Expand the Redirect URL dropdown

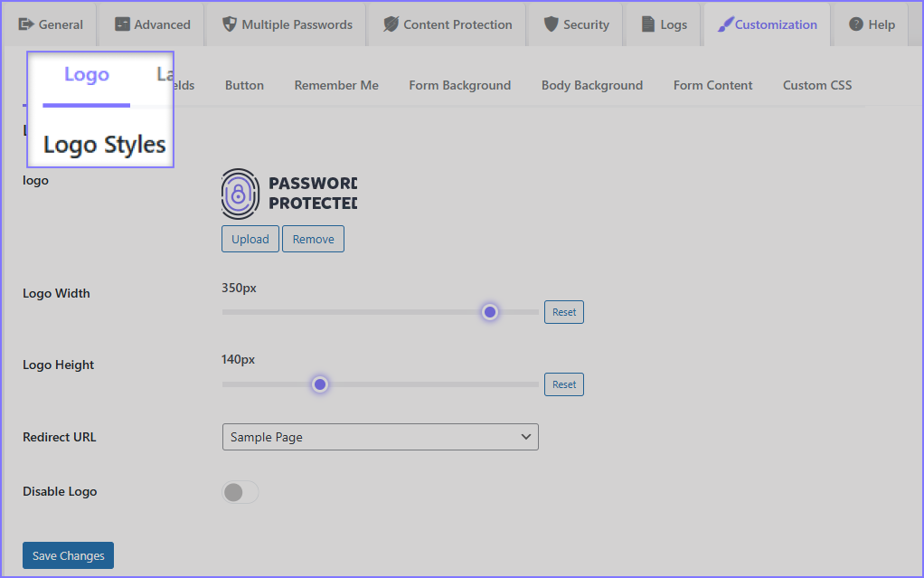[x=380, y=437]
